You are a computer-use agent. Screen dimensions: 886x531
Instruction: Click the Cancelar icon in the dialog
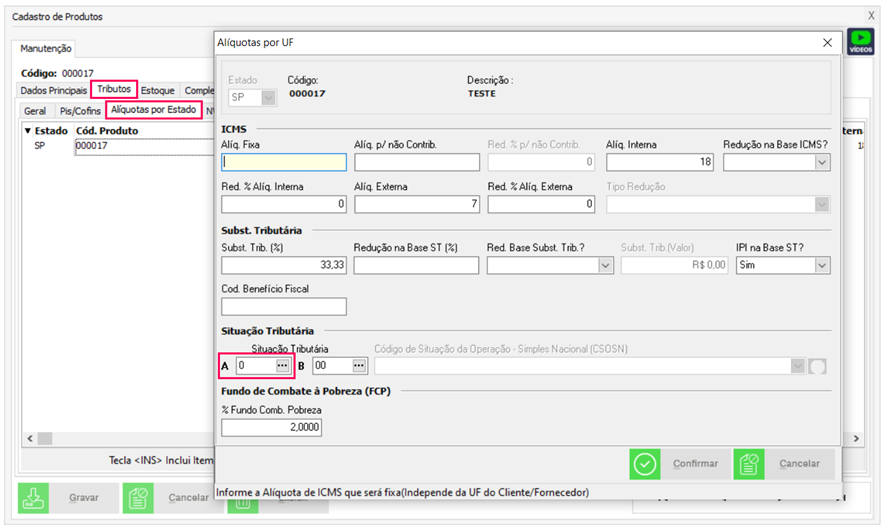[x=749, y=464]
